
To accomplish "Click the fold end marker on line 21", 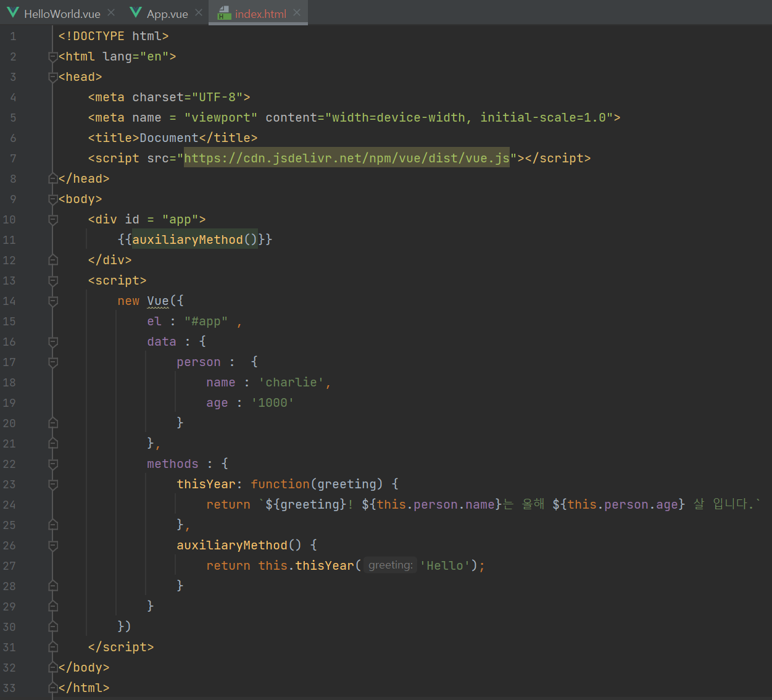I will click(x=53, y=443).
